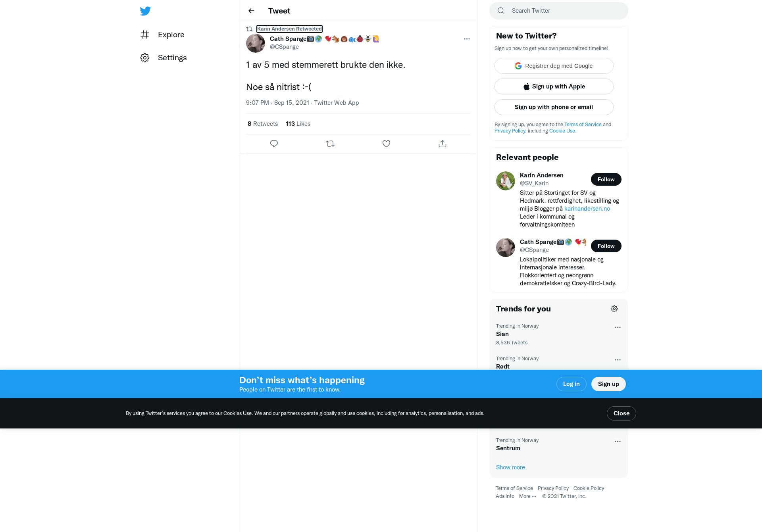Follow Karin Andersen
The height and width of the screenshot is (532, 762).
[x=606, y=179]
